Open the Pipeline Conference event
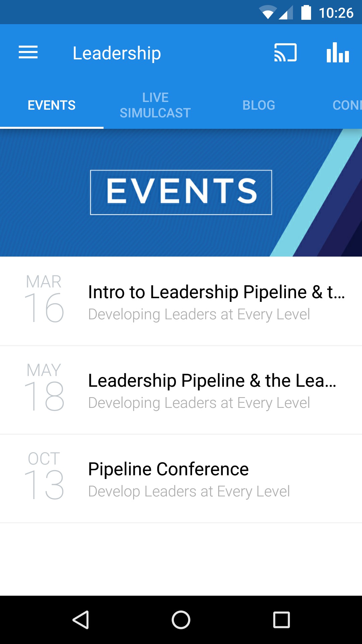This screenshot has height=644, width=362. tap(189, 479)
